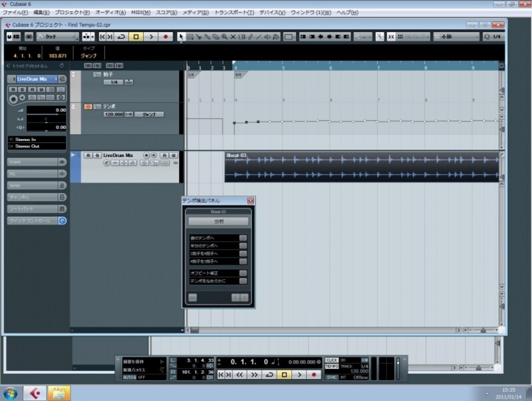The width and height of the screenshot is (532, 401).
Task: Select the Zoom magnifier tool
Action: pyautogui.click(x=224, y=36)
